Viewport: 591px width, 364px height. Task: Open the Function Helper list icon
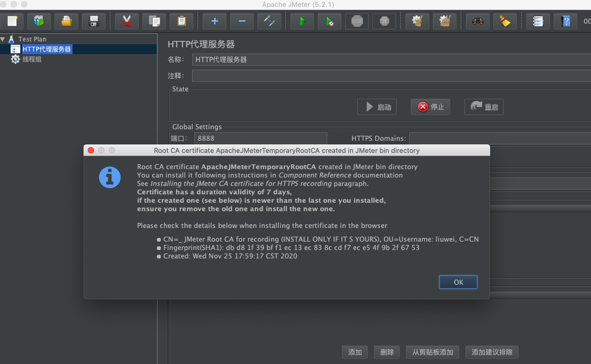pos(538,21)
